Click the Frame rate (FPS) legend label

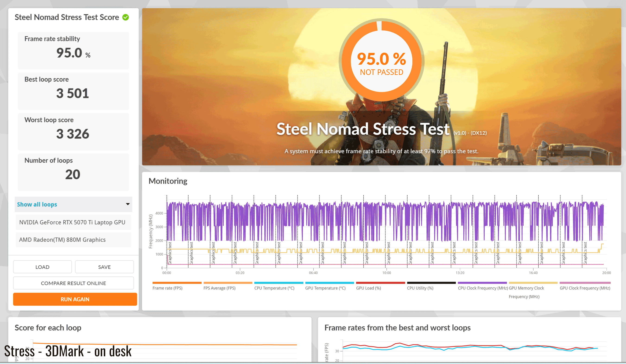pos(168,288)
